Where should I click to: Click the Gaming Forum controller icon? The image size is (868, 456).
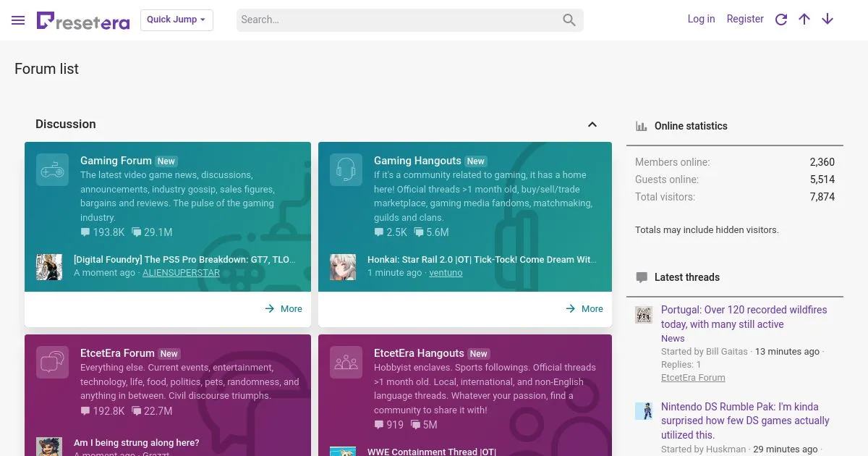pos(52,170)
